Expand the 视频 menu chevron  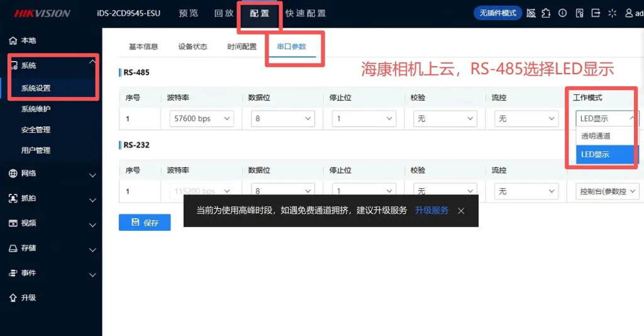(93, 225)
